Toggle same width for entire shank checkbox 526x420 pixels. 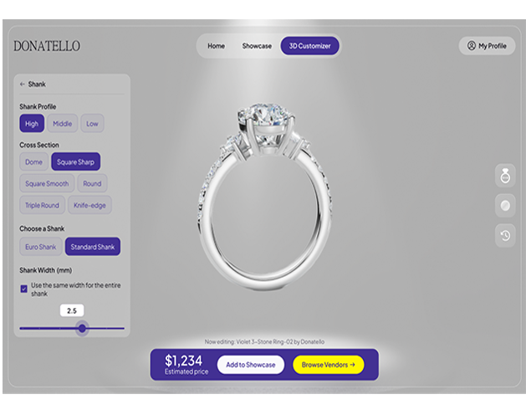tap(23, 289)
